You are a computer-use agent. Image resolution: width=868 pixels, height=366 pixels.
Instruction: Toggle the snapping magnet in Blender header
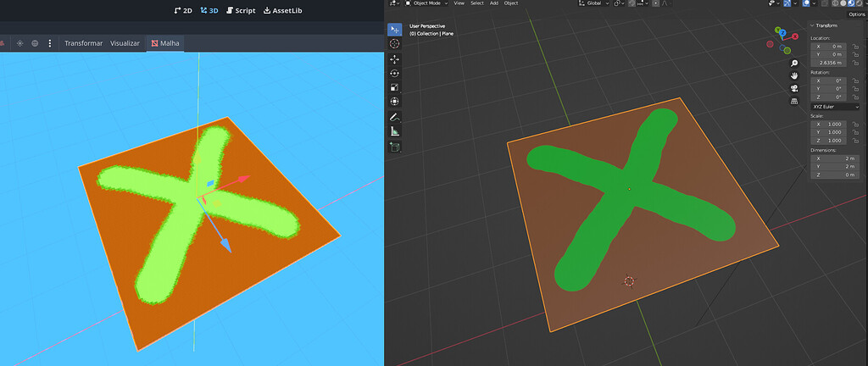(x=632, y=3)
